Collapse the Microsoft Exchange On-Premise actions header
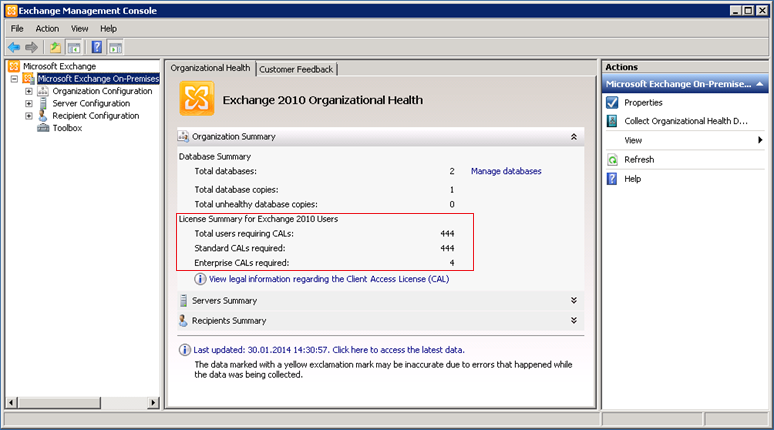Screen dimensions: 774x430 pos(760,84)
